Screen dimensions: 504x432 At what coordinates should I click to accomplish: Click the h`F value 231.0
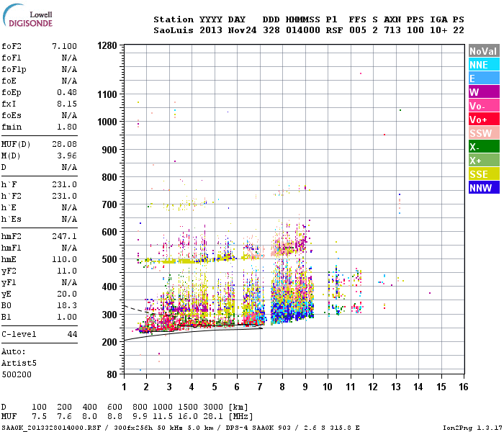tap(65, 184)
